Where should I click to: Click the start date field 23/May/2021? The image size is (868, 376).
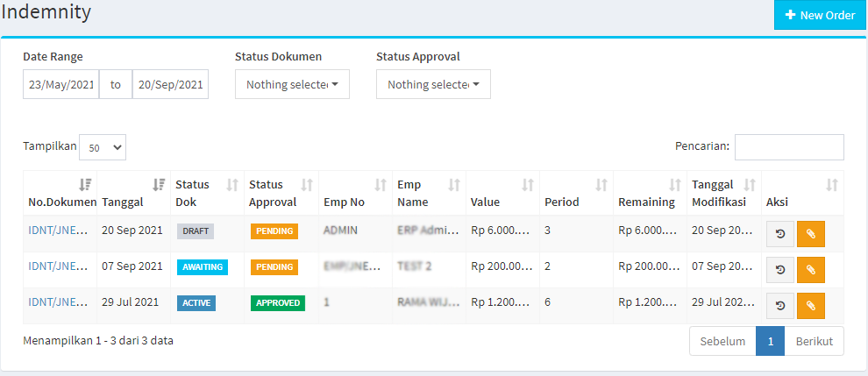click(x=60, y=84)
